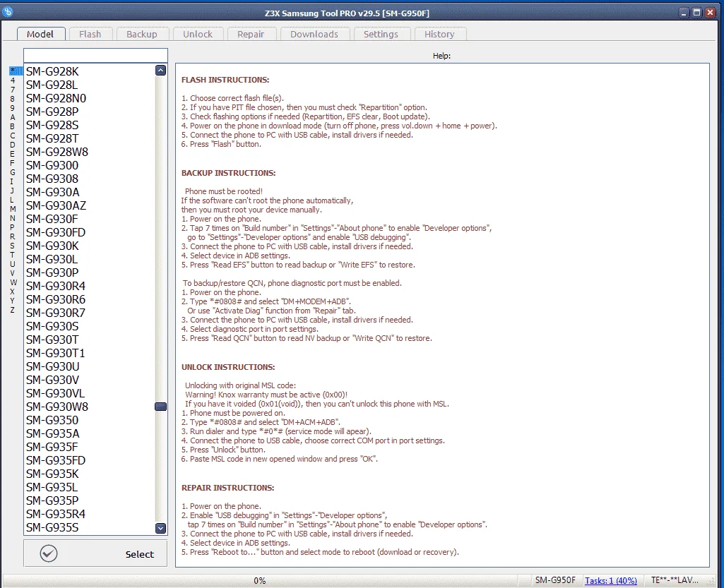Viewport: 724px width, 588px height.
Task: Jump to index letter M
Action: (x=13, y=209)
